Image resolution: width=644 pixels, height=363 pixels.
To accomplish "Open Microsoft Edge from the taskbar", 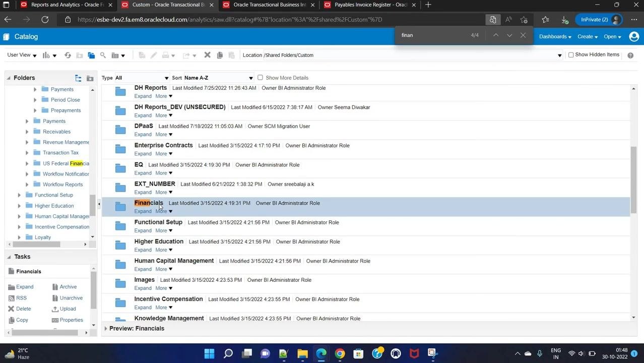I will [321, 353].
